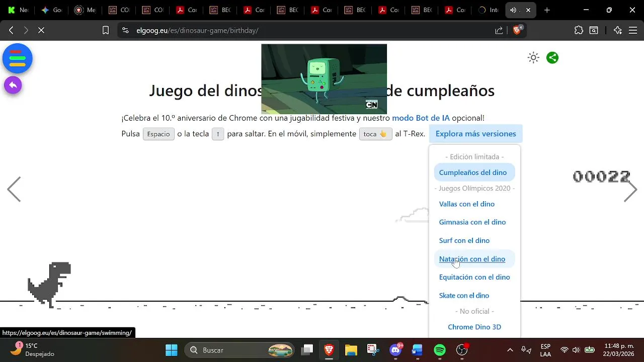Open the Windows Start menu
The width and height of the screenshot is (644, 362).
(172, 350)
